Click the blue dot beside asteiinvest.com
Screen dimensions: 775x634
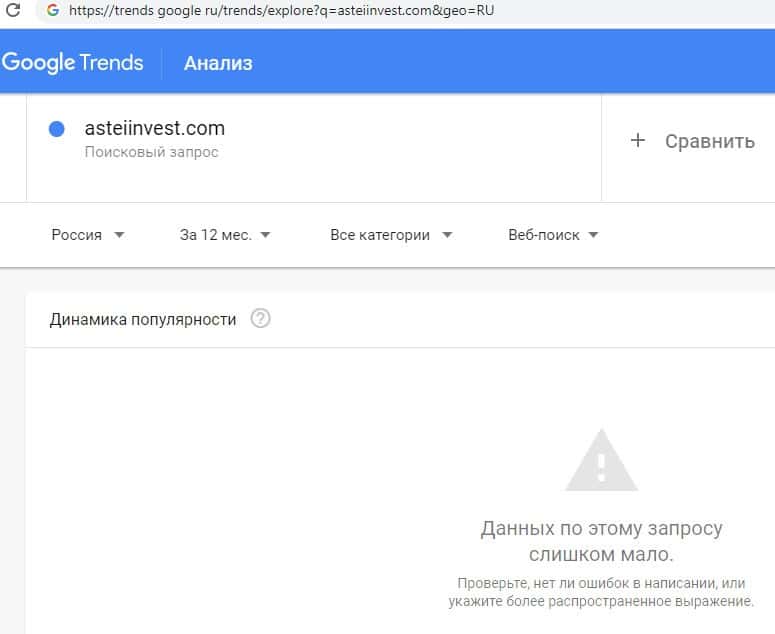pos(57,129)
